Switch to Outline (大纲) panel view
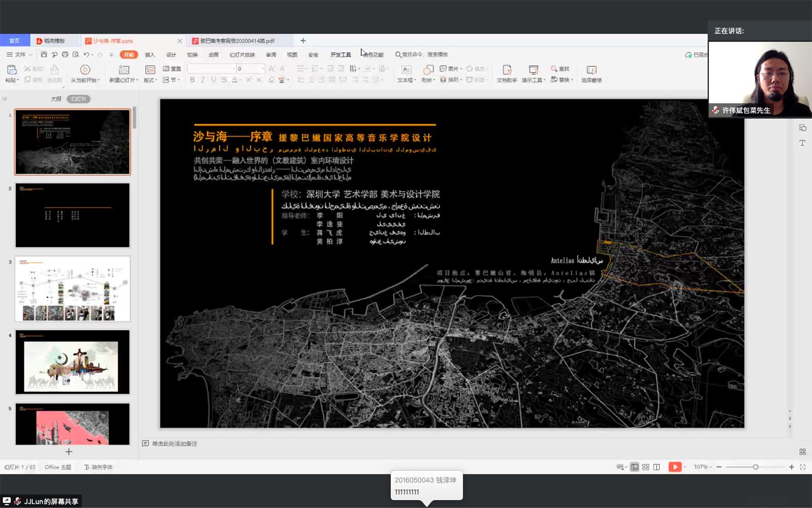 click(56, 99)
